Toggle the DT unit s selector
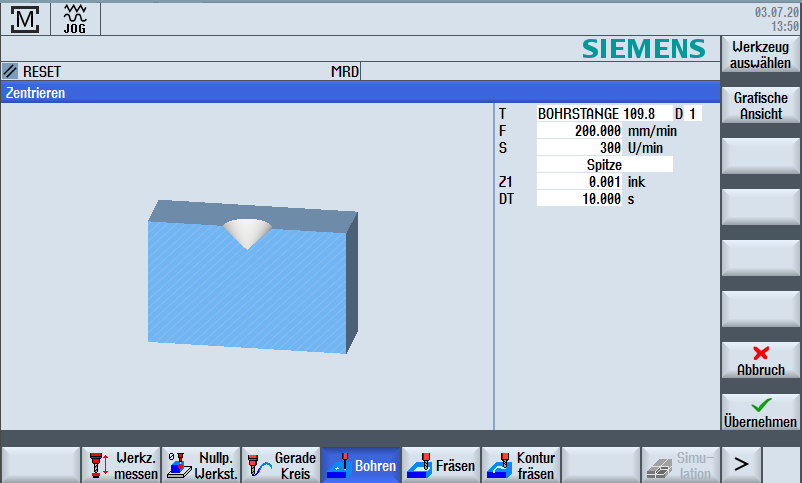This screenshot has width=802, height=483. click(x=631, y=200)
